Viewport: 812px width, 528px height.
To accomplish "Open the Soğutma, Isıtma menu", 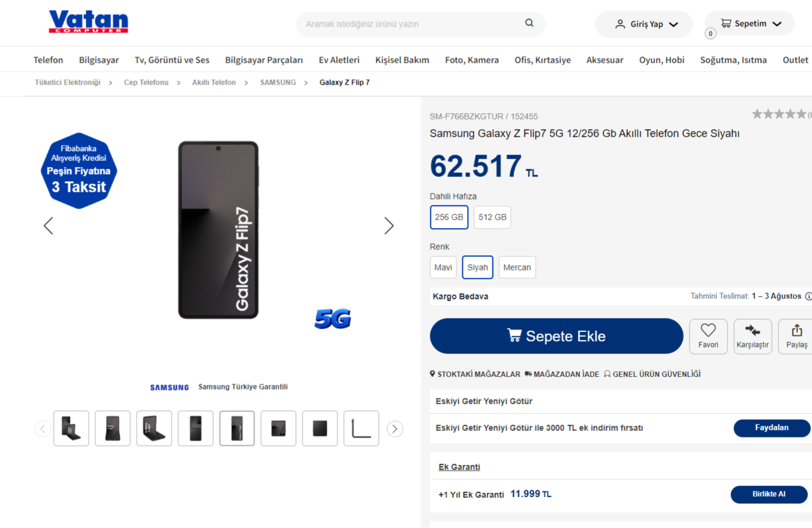I will pyautogui.click(x=733, y=60).
